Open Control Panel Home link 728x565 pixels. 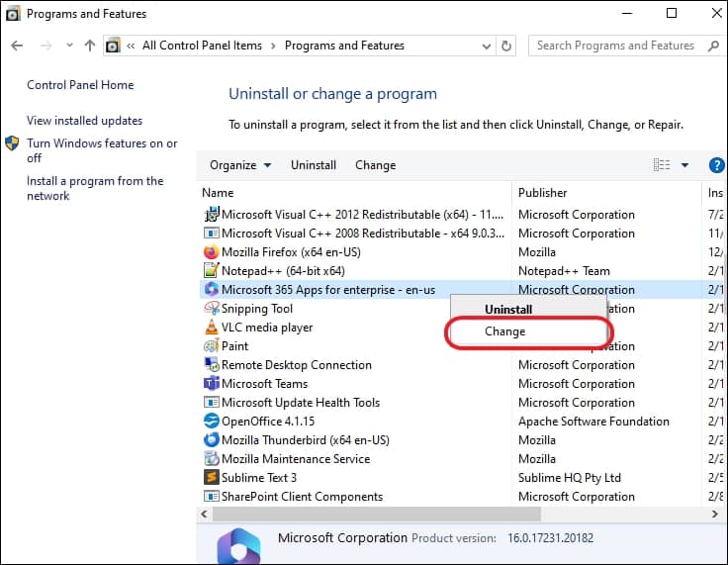(80, 84)
